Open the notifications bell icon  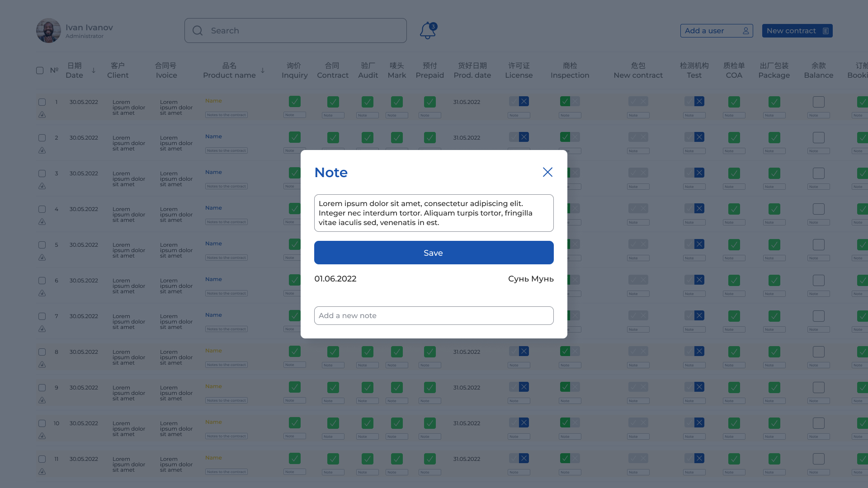(427, 31)
